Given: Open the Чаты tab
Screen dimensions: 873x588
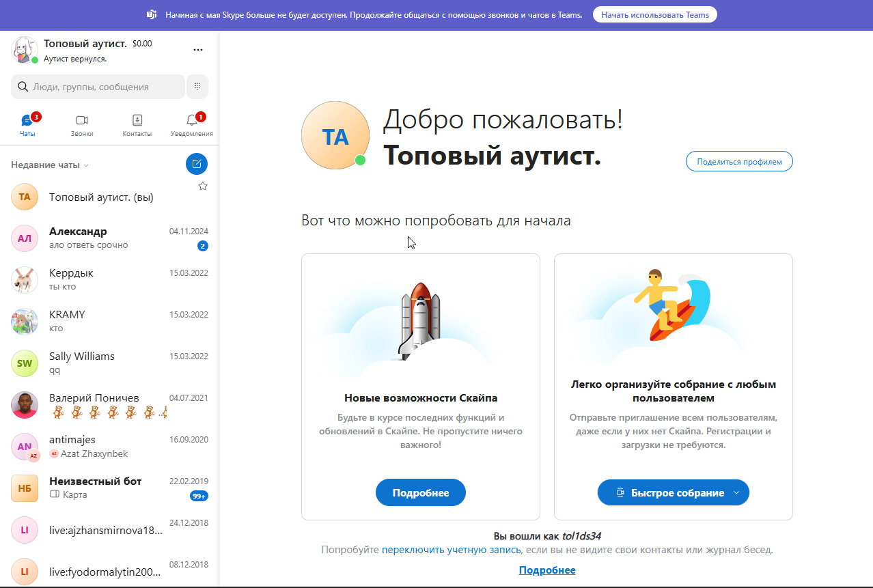Looking at the screenshot, I should 27,125.
